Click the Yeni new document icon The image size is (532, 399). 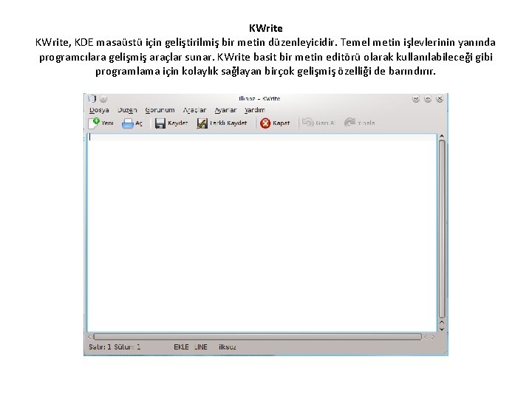coord(94,123)
